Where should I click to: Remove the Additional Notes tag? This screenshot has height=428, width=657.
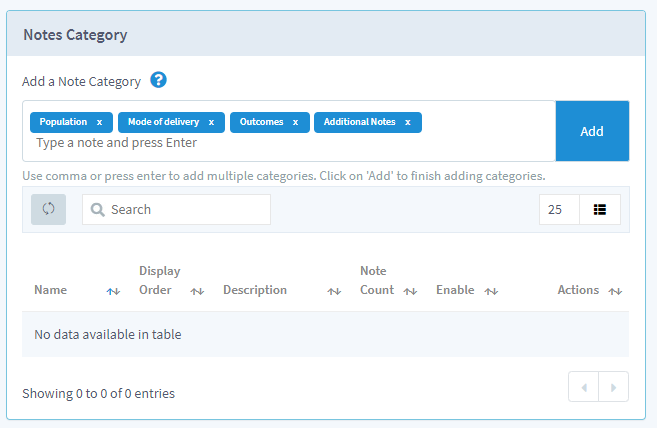click(408, 122)
